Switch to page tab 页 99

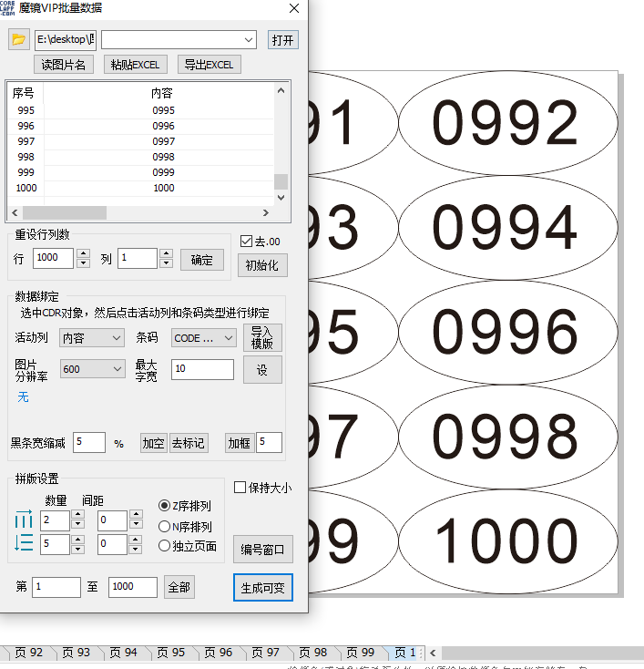point(360,653)
